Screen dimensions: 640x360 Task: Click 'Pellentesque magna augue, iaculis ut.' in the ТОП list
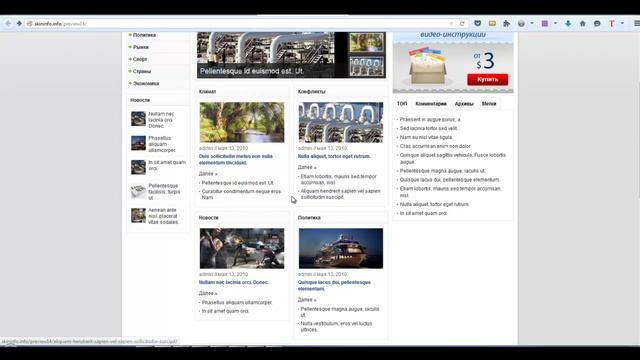(x=442, y=171)
